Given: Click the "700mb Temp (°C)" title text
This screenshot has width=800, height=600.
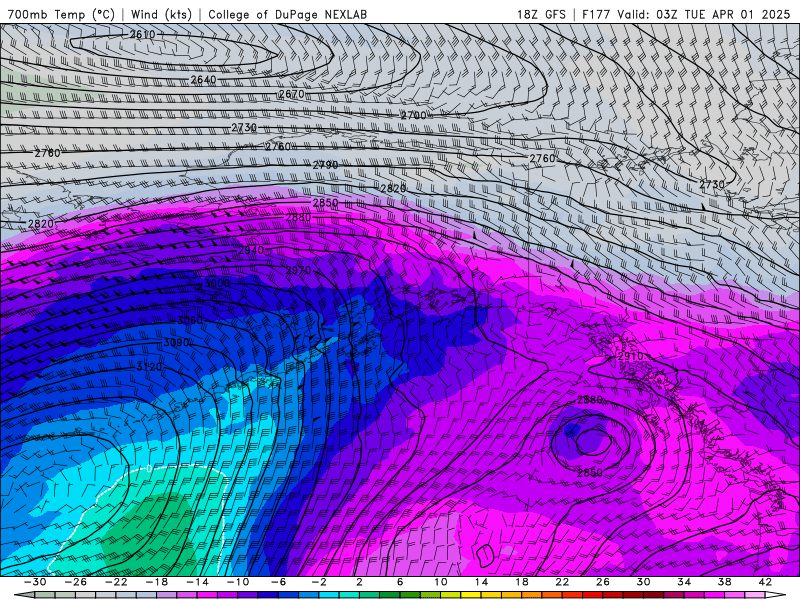Looking at the screenshot, I should coord(61,14).
